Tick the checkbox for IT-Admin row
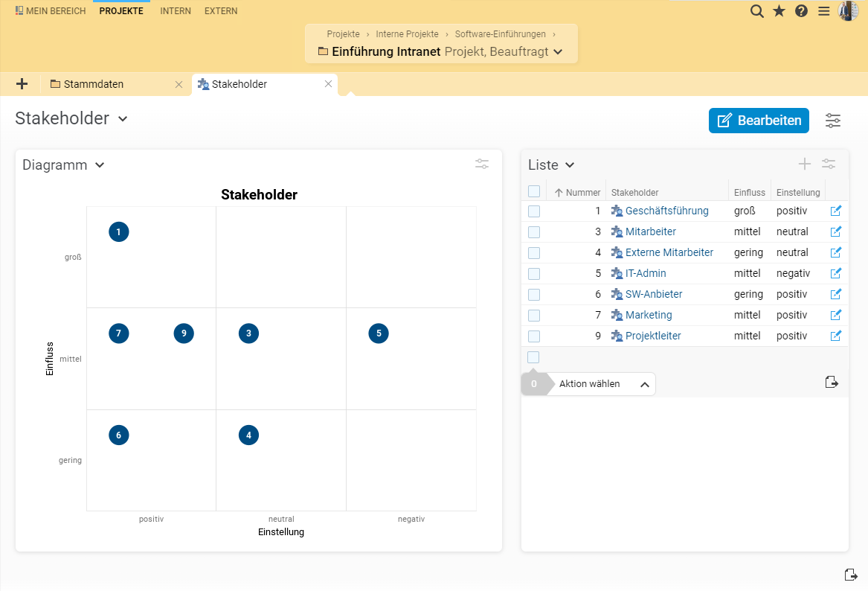Screen dimensions: 868x591 534,274
